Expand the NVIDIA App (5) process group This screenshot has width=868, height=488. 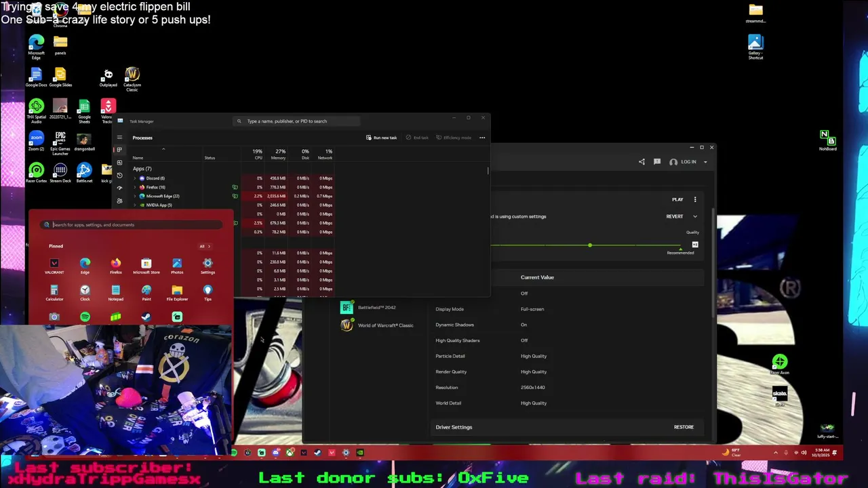click(x=134, y=205)
